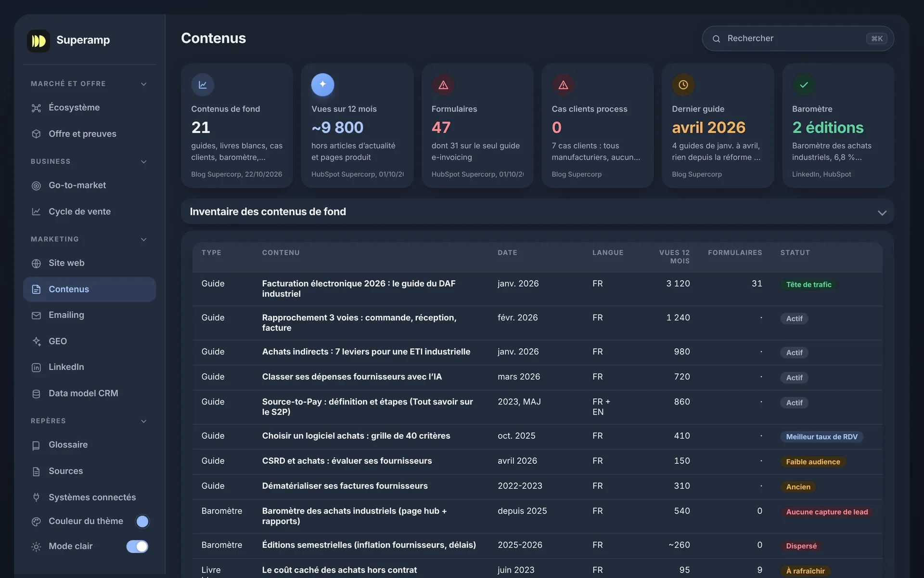Click the Écosystème network icon in the sidebar

click(36, 108)
